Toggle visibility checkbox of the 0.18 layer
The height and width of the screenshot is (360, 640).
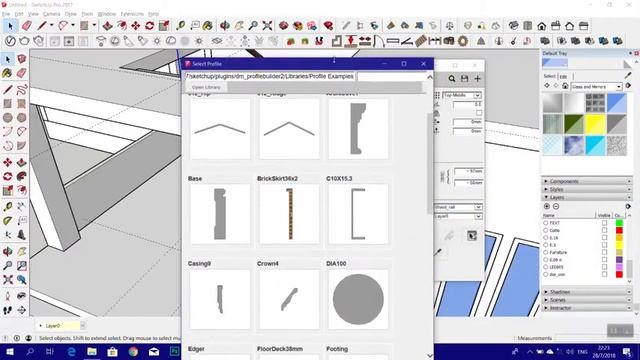tap(604, 238)
